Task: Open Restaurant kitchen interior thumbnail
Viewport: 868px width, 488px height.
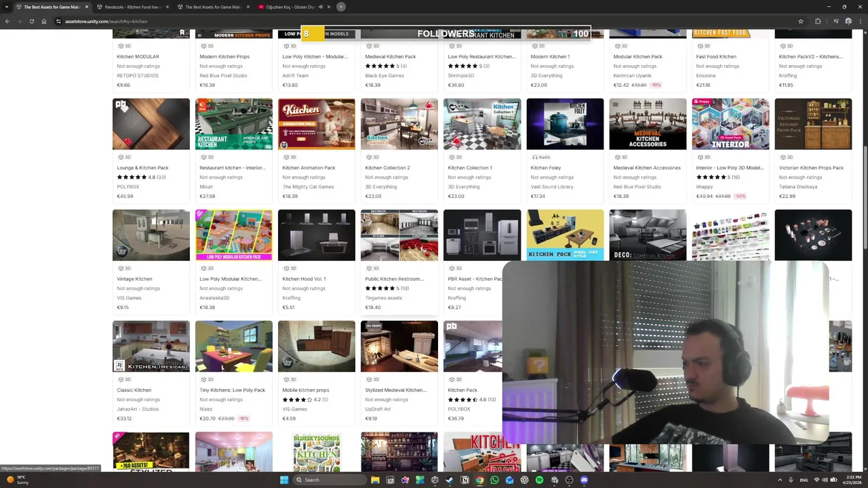Action: (x=234, y=124)
